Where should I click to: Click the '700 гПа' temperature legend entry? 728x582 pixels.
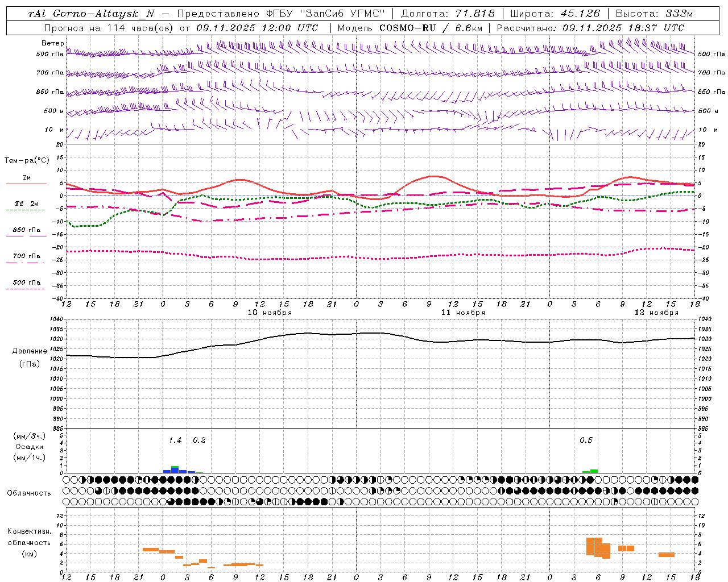(x=27, y=256)
